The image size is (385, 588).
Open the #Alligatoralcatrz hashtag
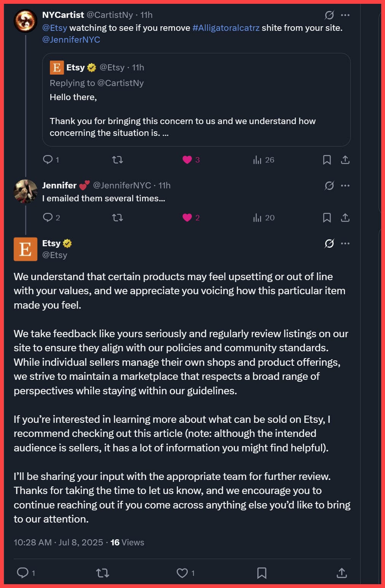point(226,28)
